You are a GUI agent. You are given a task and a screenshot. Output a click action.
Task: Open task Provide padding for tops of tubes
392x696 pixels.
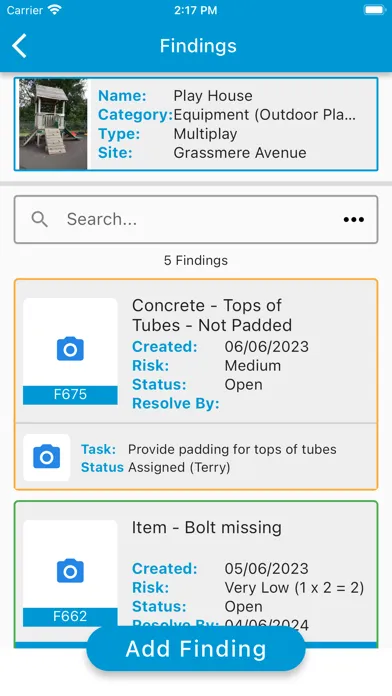(x=232, y=449)
